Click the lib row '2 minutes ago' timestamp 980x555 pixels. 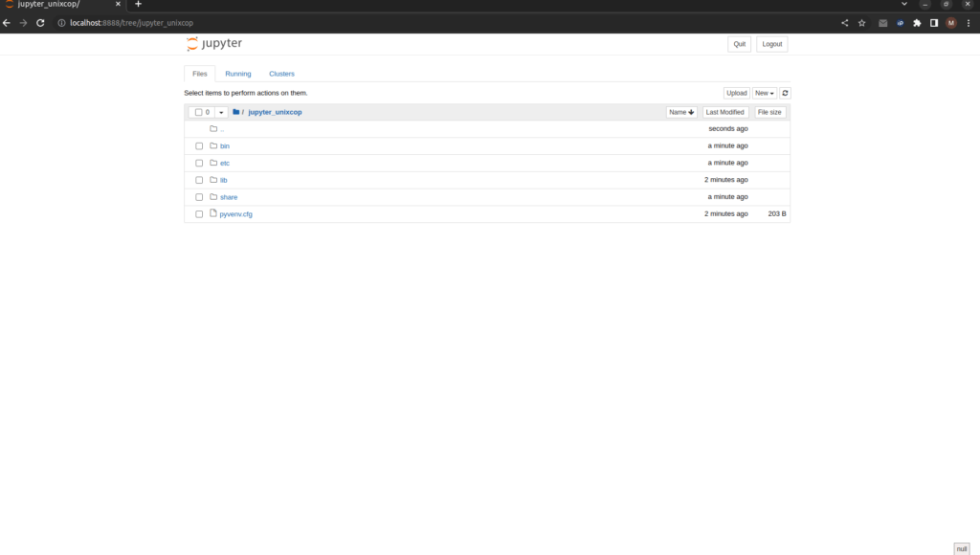(726, 180)
